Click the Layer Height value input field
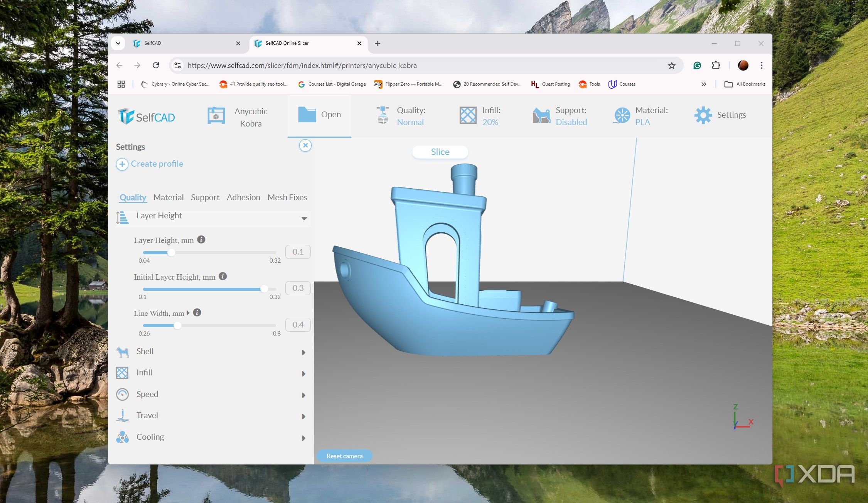Screen dimensions: 868x503 point(298,252)
